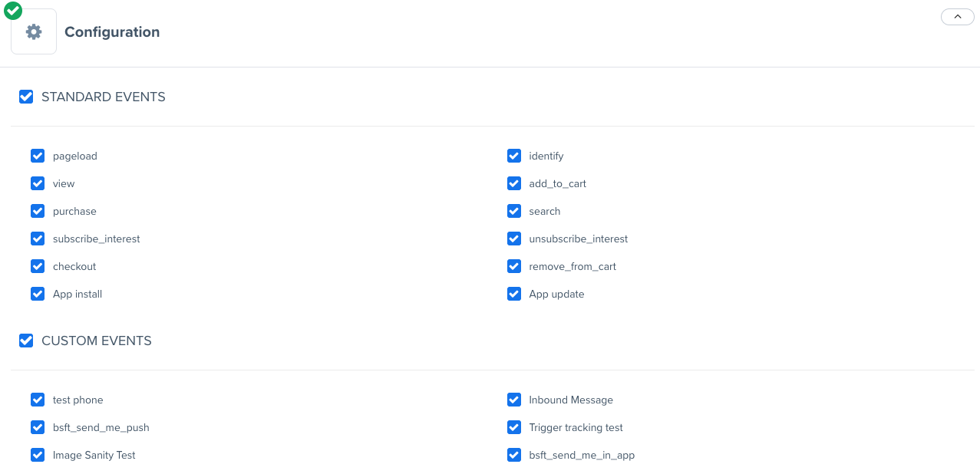This screenshot has height=474, width=980.
Task: Toggle the App update checkbox
Action: tap(514, 294)
